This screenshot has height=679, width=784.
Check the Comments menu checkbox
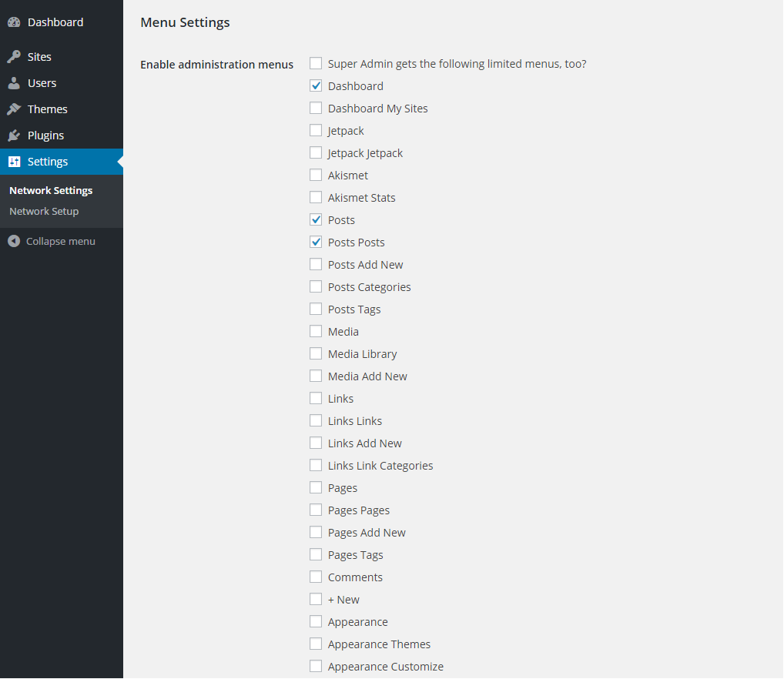(316, 577)
